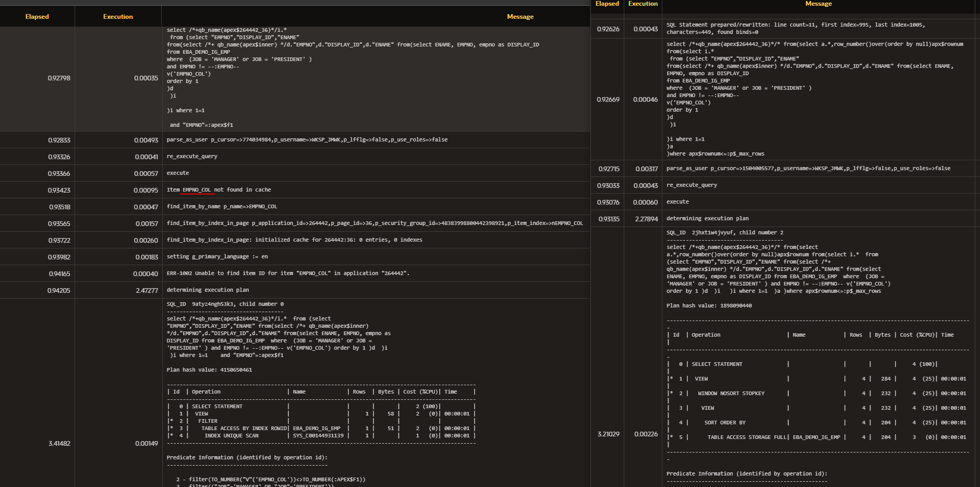Click the execution time value 2.27894
This screenshot has width=980, height=487.
click(x=646, y=219)
